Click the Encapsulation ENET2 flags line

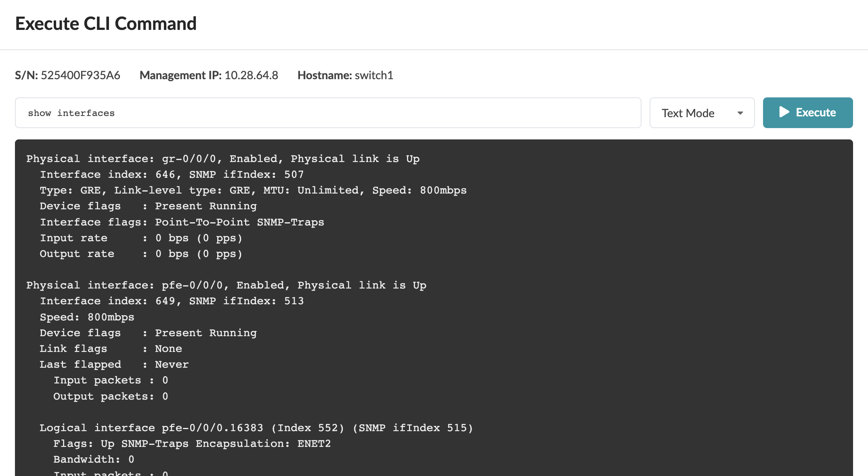click(192, 444)
